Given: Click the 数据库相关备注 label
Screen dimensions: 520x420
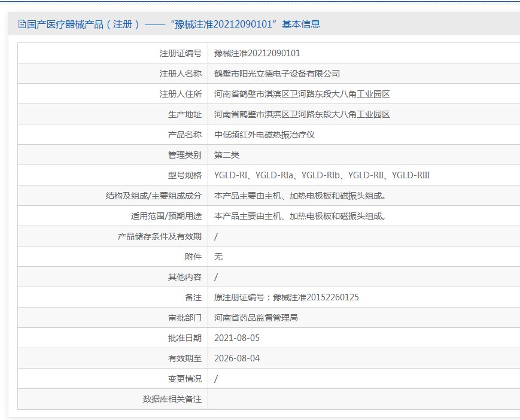Looking at the screenshot, I should (x=172, y=399).
